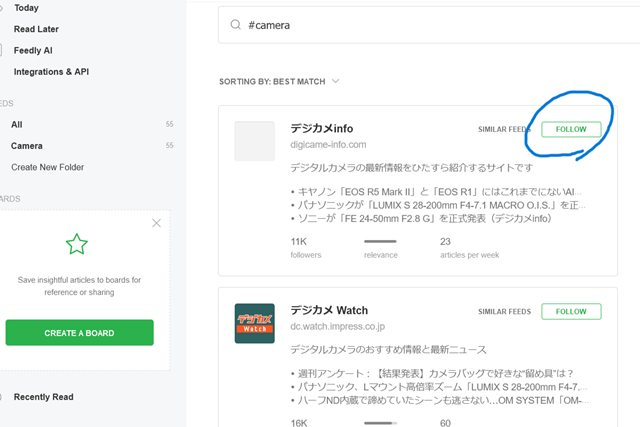This screenshot has height=427, width=640.
Task: Open Recently Read
Action: [44, 397]
